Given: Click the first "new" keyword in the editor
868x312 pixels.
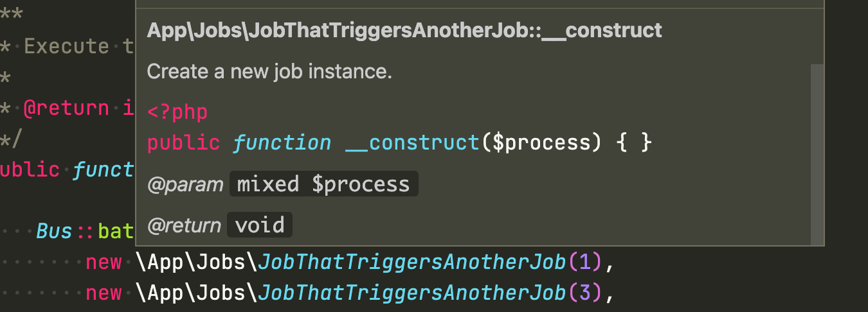Looking at the screenshot, I should (104, 262).
